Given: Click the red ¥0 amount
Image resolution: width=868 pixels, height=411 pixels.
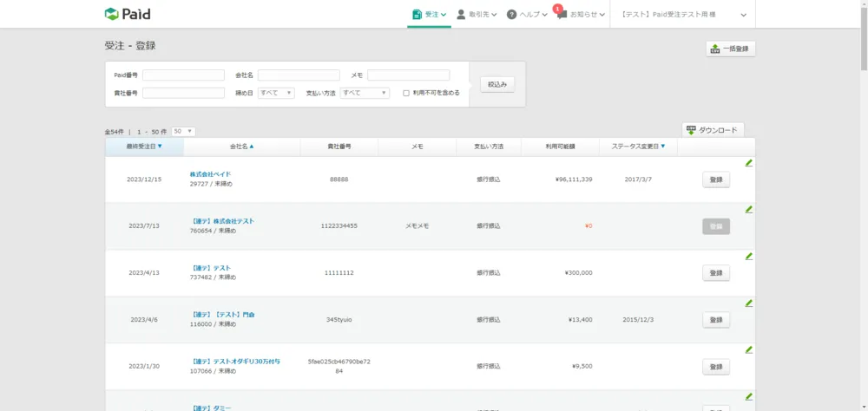Looking at the screenshot, I should 589,226.
